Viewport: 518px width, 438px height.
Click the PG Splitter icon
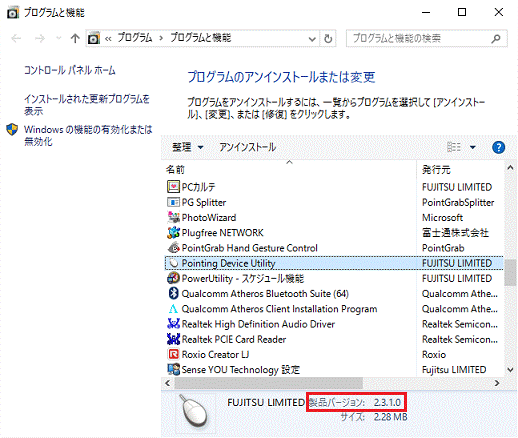173,202
